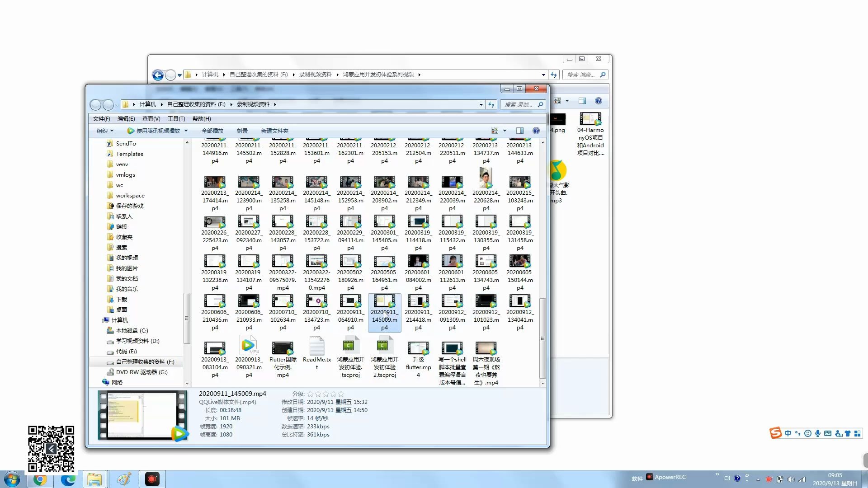
Task: Click Sogou input method S logo
Action: tap(775, 433)
